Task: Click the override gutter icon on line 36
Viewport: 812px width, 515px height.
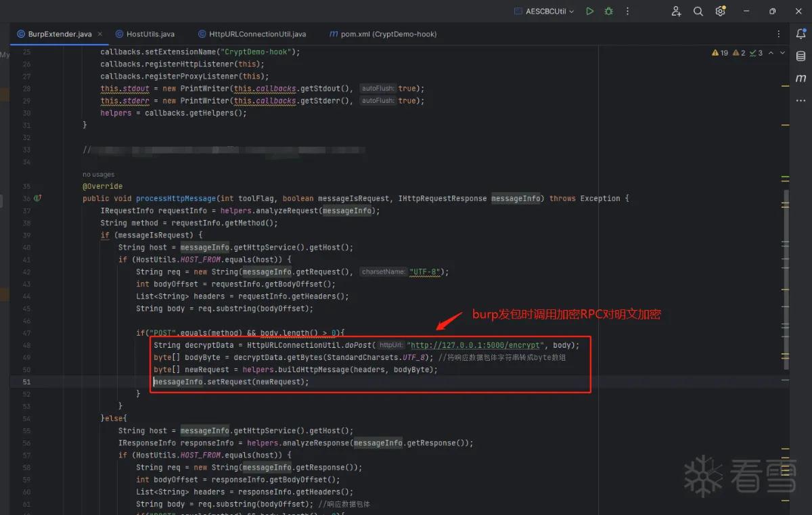Action: pos(38,198)
